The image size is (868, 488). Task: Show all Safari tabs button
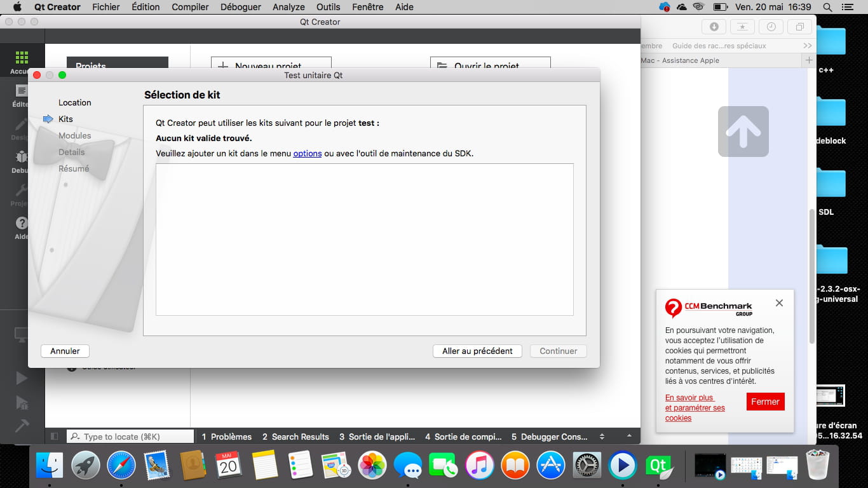coord(799,27)
